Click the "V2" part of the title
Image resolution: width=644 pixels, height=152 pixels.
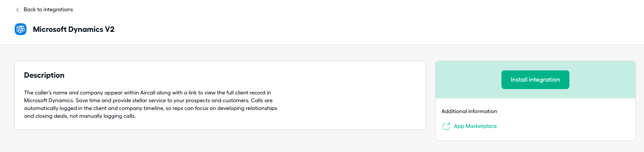tap(110, 29)
